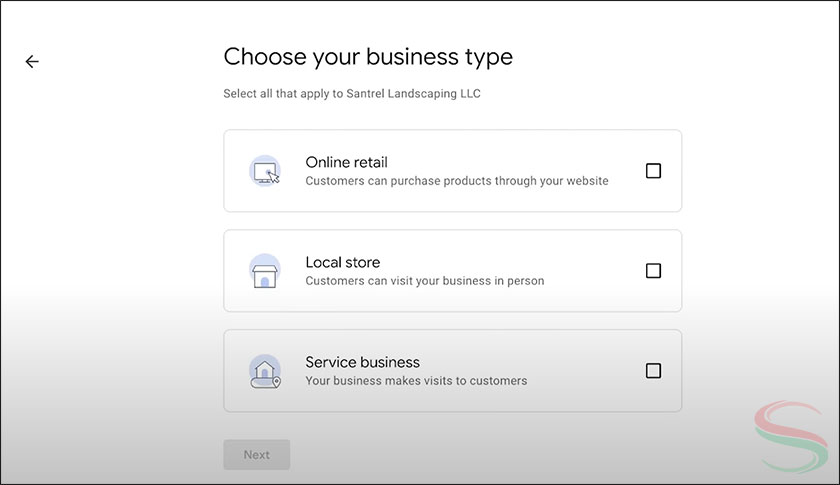840x485 pixels.
Task: Click the map pin on Service business icon
Action: click(277, 381)
